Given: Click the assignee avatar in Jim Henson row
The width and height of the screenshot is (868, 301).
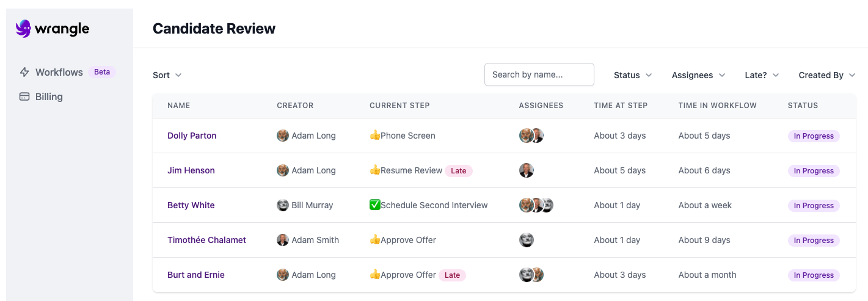Looking at the screenshot, I should (x=526, y=170).
